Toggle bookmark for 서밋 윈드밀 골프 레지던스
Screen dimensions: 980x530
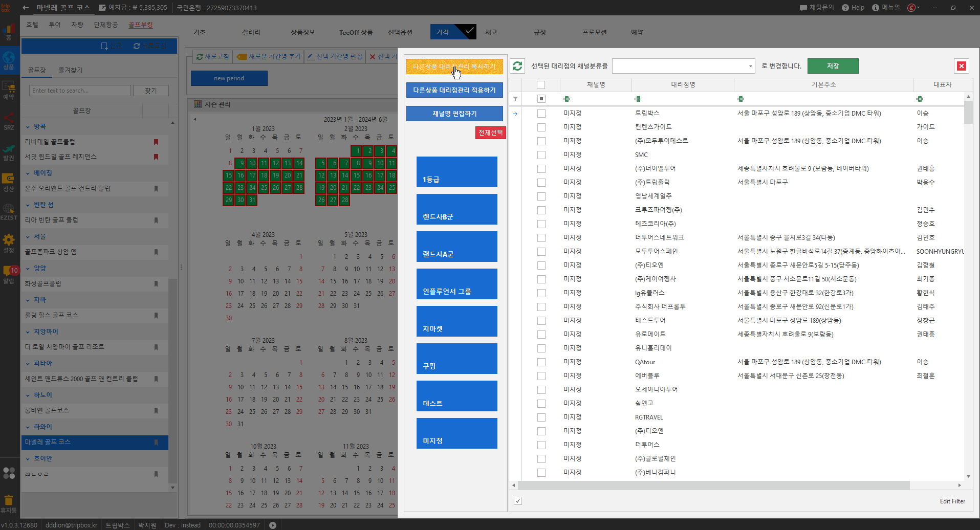[x=156, y=157]
